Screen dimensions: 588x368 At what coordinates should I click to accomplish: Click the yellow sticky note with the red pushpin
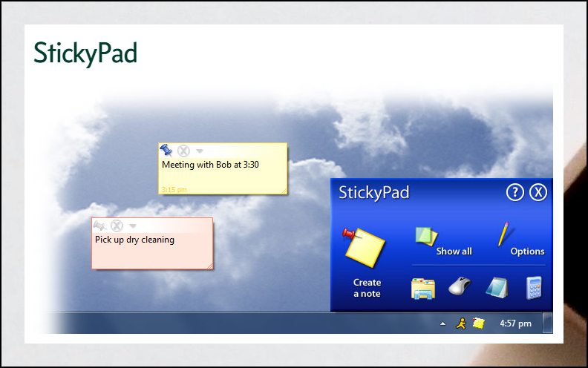[364, 247]
